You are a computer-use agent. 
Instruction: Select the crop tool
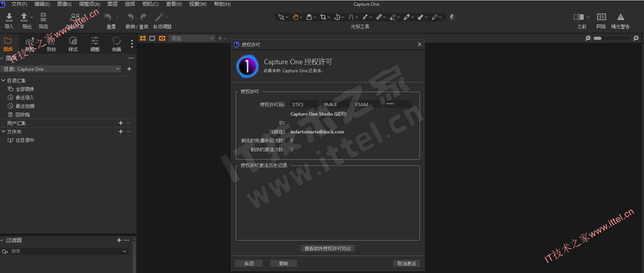pos(323,17)
